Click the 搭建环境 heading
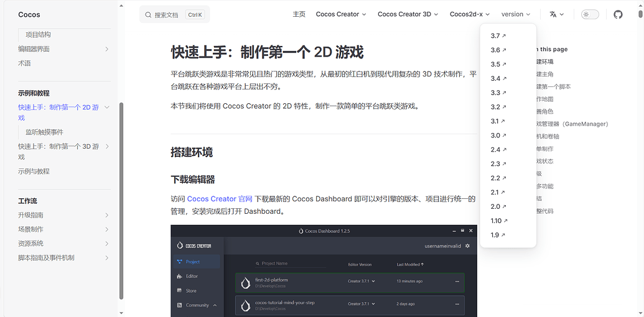 (x=192, y=152)
